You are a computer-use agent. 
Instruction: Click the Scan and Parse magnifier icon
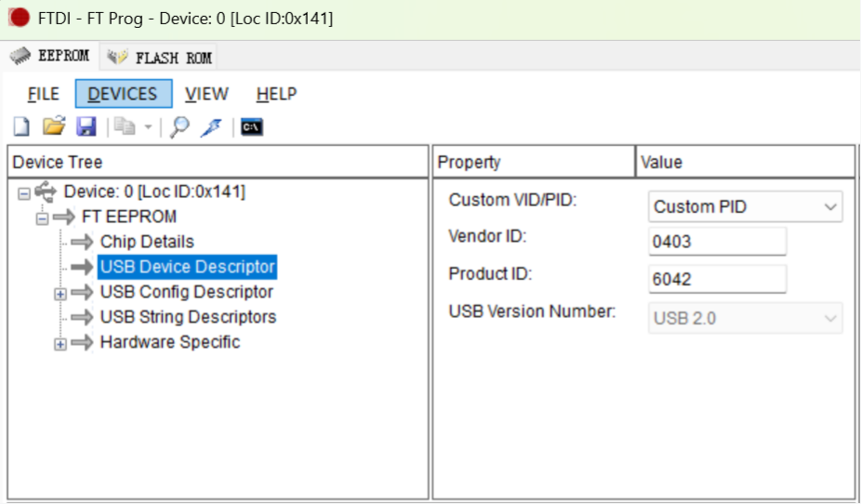[179, 126]
